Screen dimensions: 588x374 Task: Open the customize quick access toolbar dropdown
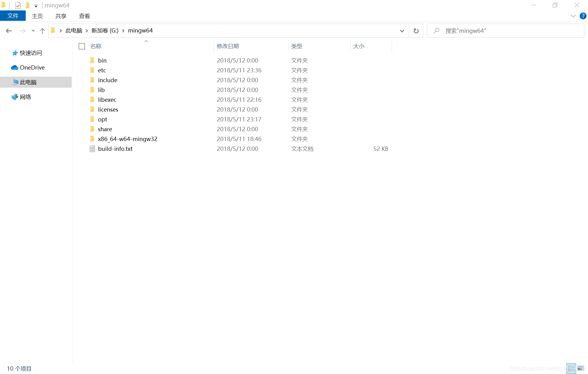tap(36, 6)
